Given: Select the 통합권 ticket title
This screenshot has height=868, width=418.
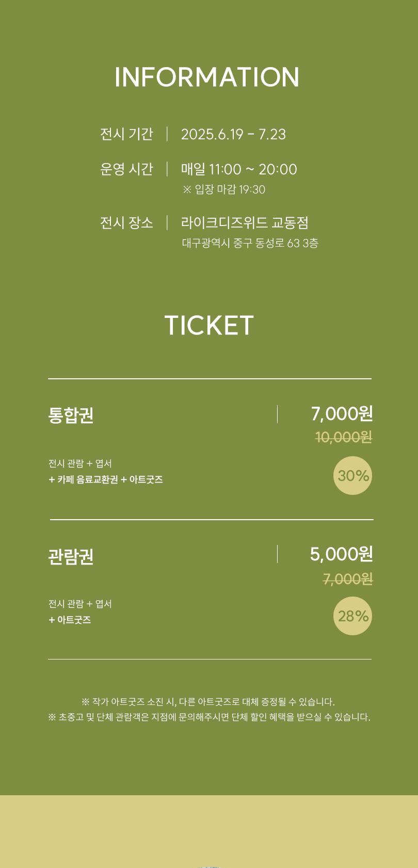Looking at the screenshot, I should 71,415.
